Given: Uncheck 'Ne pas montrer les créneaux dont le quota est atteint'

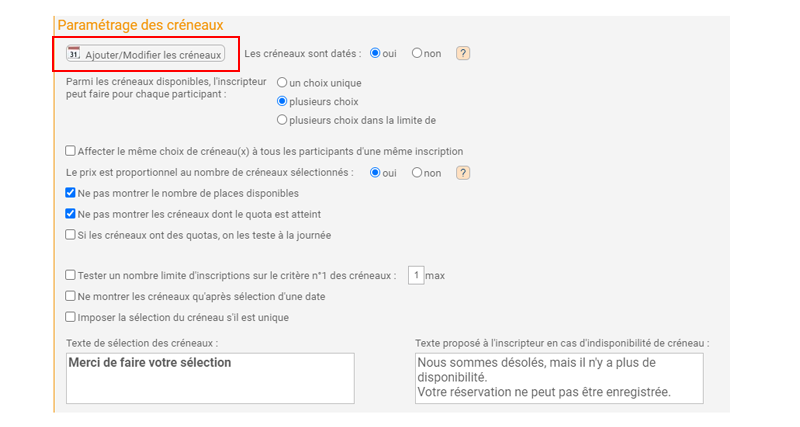Looking at the screenshot, I should (70, 213).
